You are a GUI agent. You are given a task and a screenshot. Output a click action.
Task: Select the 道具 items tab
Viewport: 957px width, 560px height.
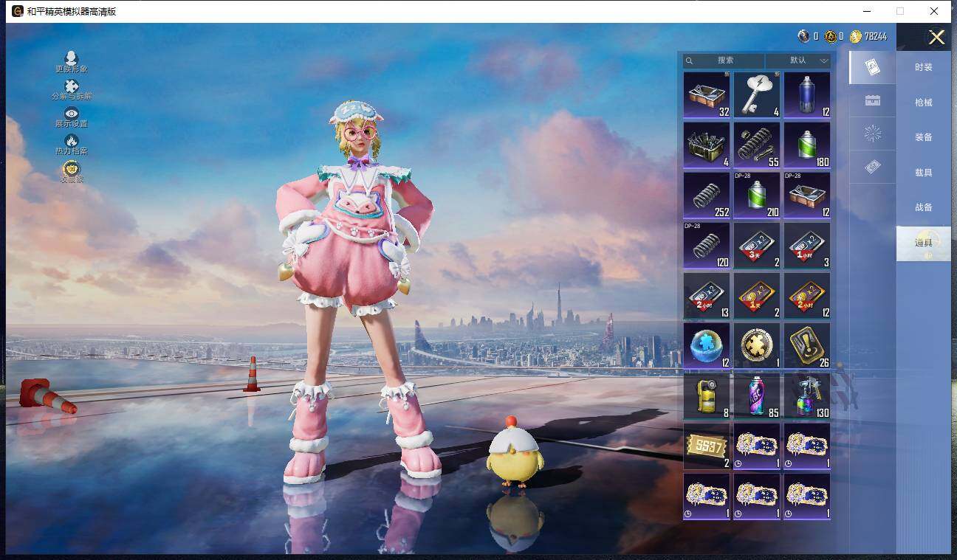click(x=924, y=243)
